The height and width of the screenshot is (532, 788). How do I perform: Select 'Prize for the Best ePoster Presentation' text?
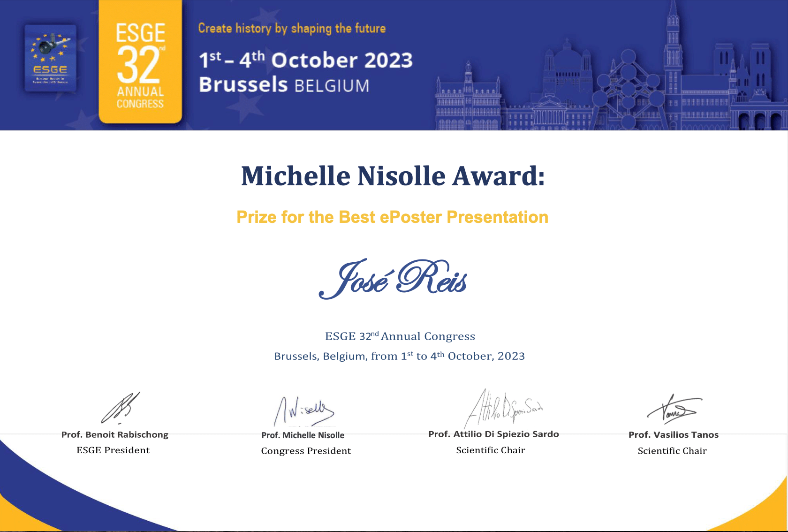tap(393, 217)
